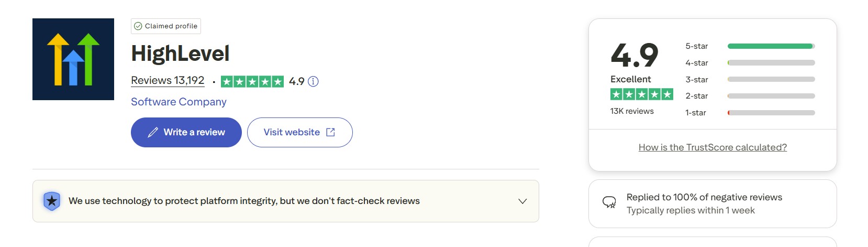Click the Claimed profile checkmark icon
This screenshot has width=868, height=247.
click(x=138, y=26)
